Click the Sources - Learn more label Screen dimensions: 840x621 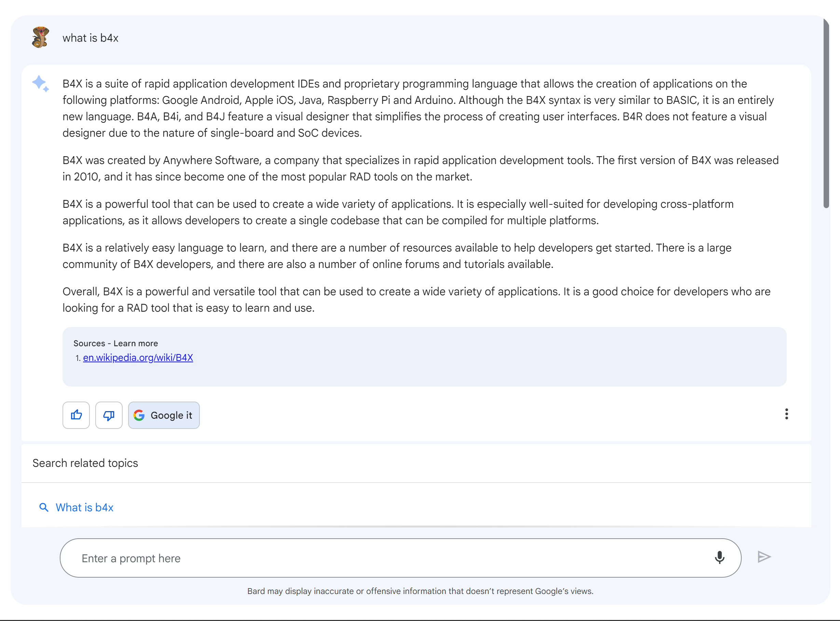(116, 343)
